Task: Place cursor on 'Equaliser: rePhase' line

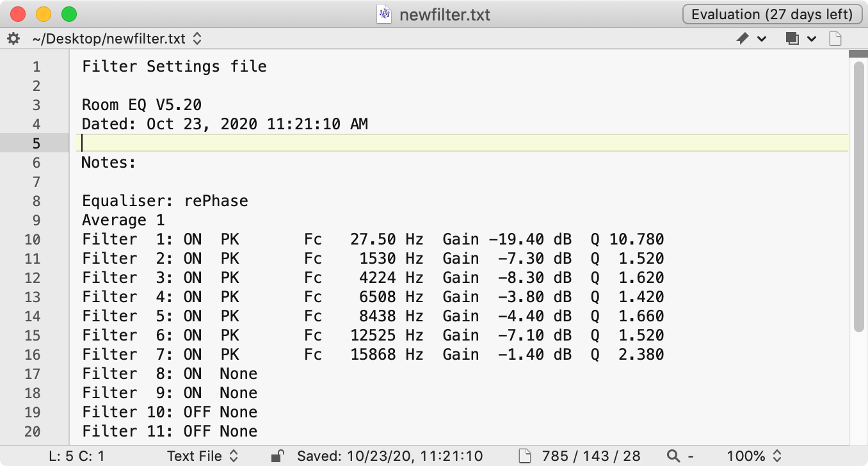Action: pyautogui.click(x=165, y=201)
